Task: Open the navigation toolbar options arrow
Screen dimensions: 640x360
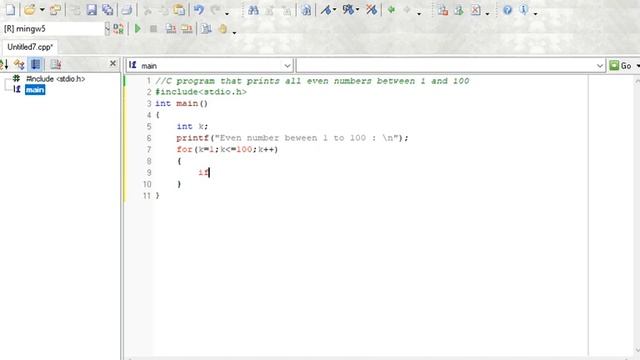Action: pos(419,13)
